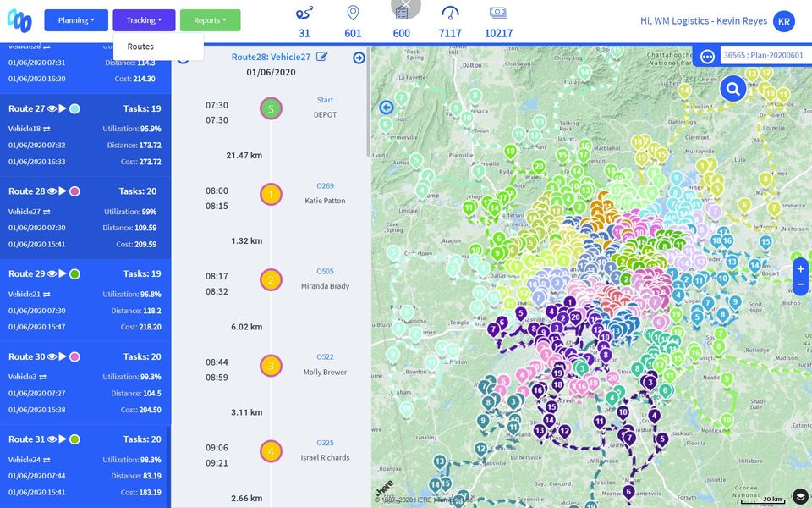This screenshot has width=812, height=508.
Task: Click the location pin icon showing 601
Action: [353, 13]
